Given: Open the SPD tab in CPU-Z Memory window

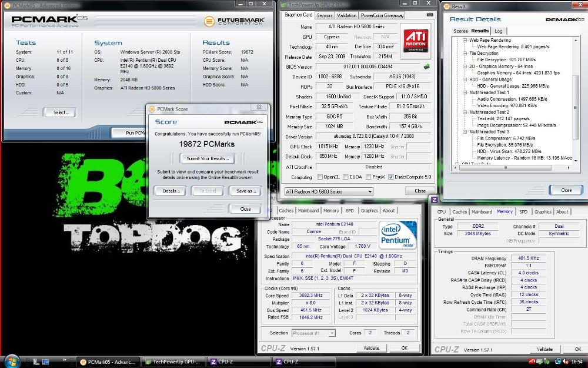Looking at the screenshot, I should (523, 212).
